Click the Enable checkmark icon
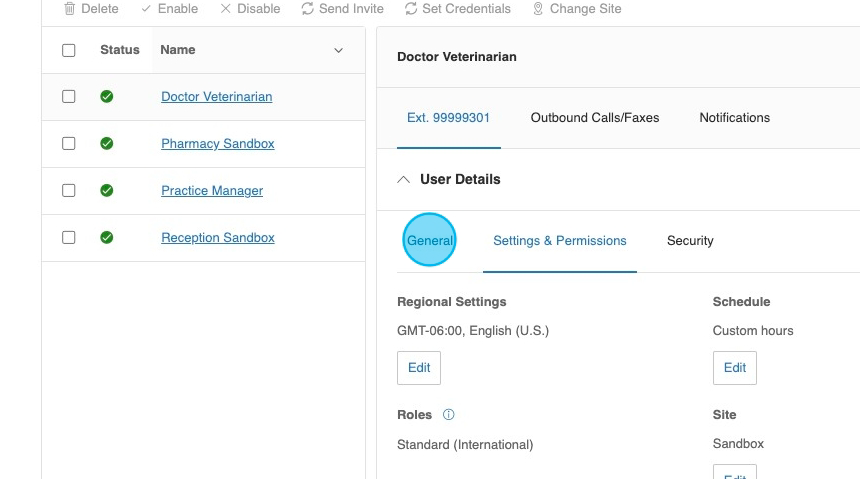Image resolution: width=860 pixels, height=479 pixels. [x=146, y=9]
